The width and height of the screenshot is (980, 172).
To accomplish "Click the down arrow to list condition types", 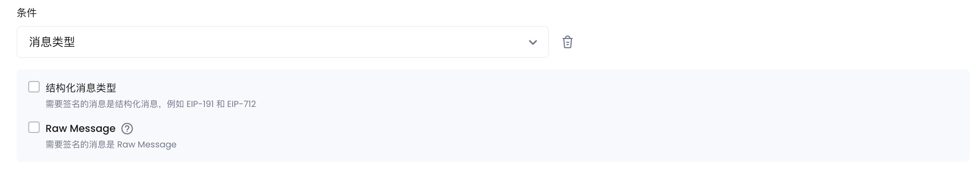I will (x=533, y=42).
